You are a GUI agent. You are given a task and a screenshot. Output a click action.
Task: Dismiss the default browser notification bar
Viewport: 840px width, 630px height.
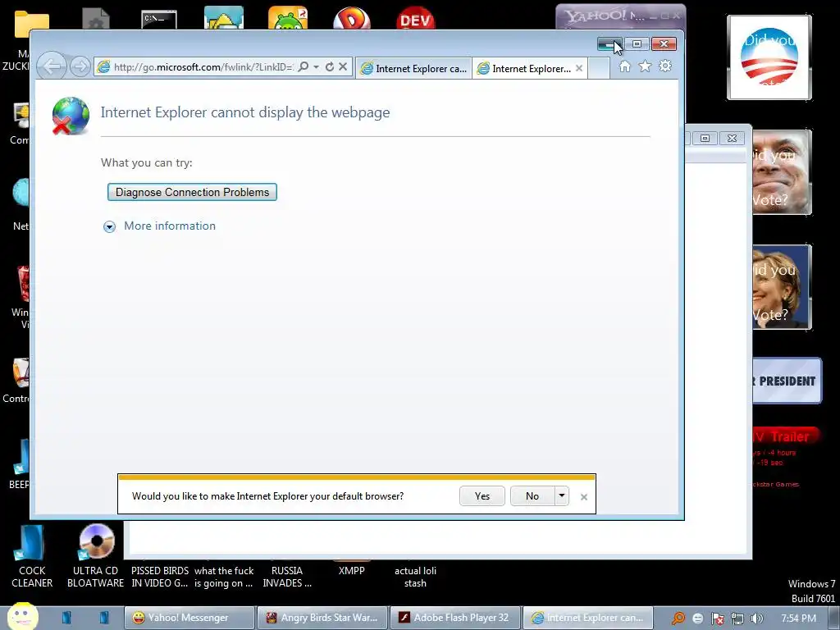584,497
